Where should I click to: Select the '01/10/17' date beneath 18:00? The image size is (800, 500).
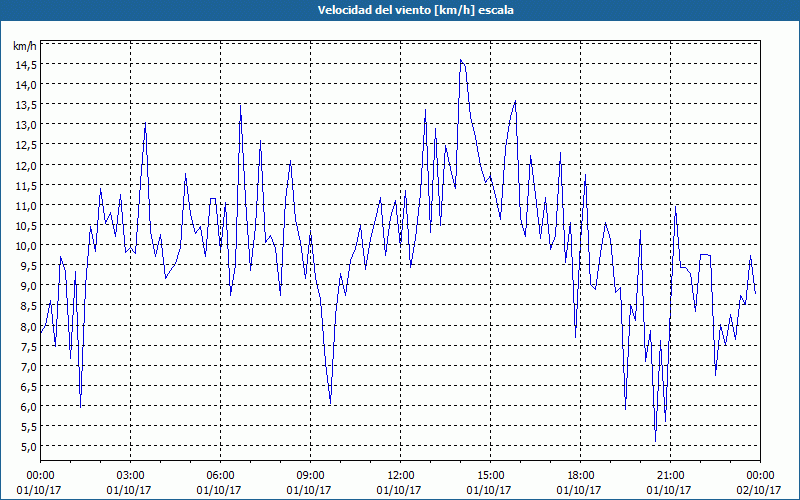click(579, 490)
